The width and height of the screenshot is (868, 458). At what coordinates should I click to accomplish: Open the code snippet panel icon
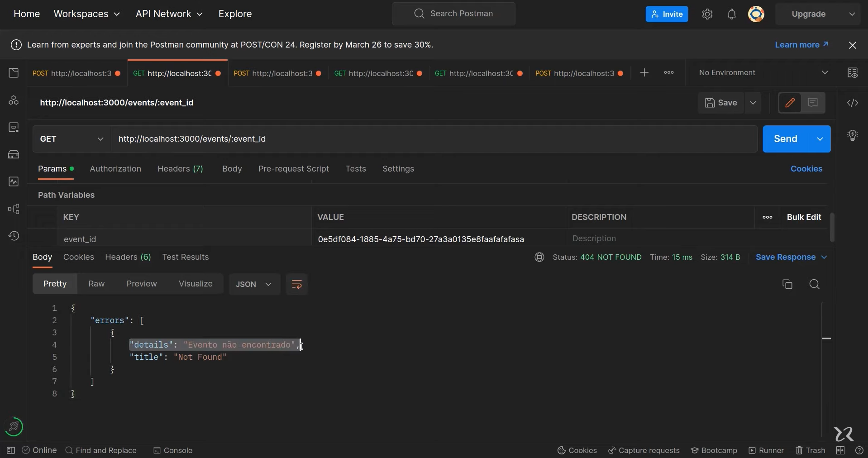point(853,103)
